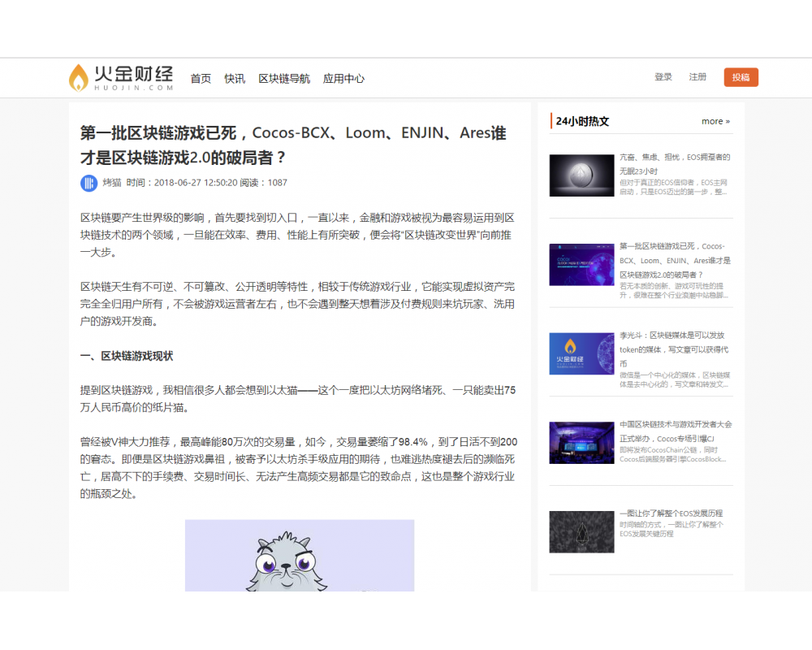Screen dimensions: 812x650
Task: Open article 中国区块链技术与游戏开发者大会正式举办
Action: tap(676, 431)
